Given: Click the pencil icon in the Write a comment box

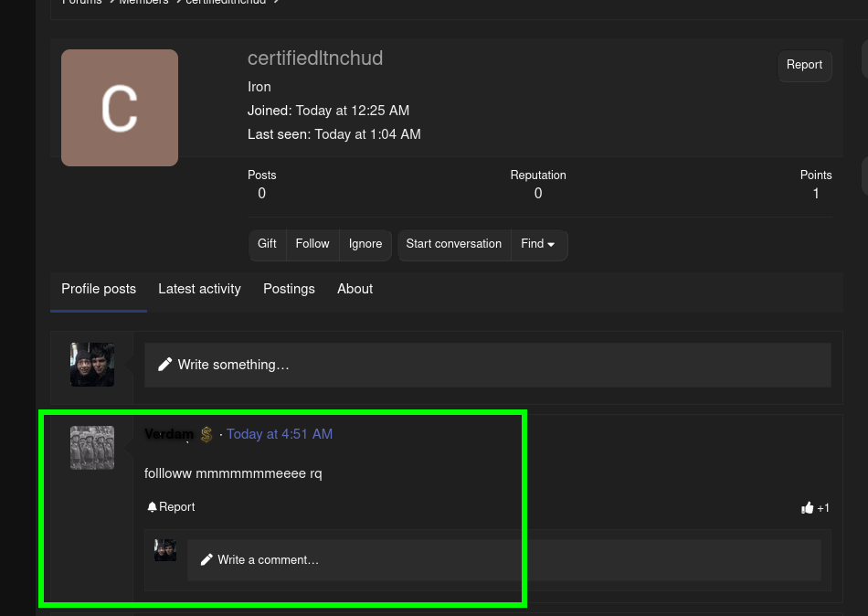Looking at the screenshot, I should (x=206, y=559).
